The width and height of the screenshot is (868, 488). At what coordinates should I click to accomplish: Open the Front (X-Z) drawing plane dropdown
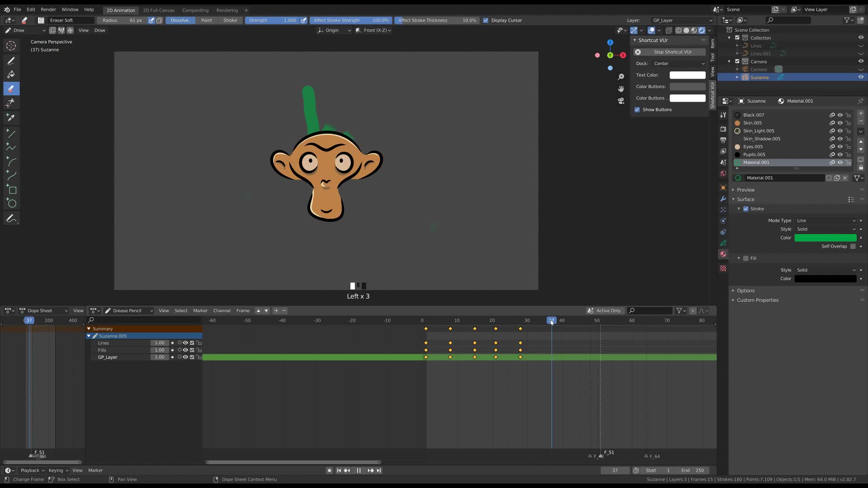[373, 30]
